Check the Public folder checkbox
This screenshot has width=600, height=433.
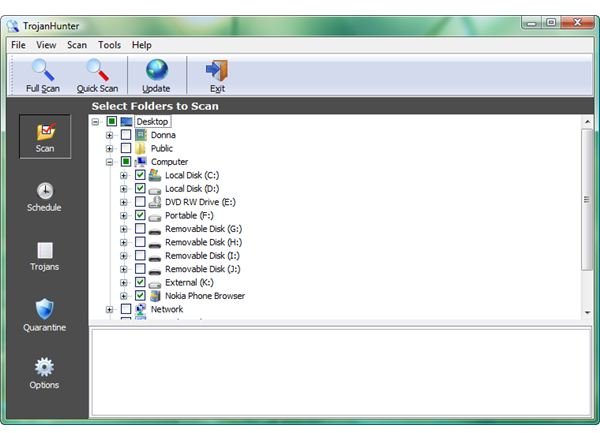pyautogui.click(x=126, y=148)
